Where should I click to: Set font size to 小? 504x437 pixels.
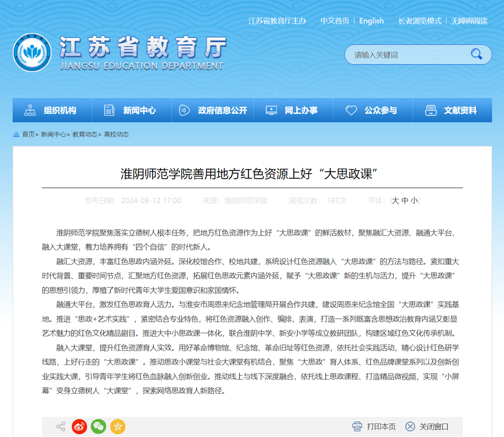click(x=414, y=201)
